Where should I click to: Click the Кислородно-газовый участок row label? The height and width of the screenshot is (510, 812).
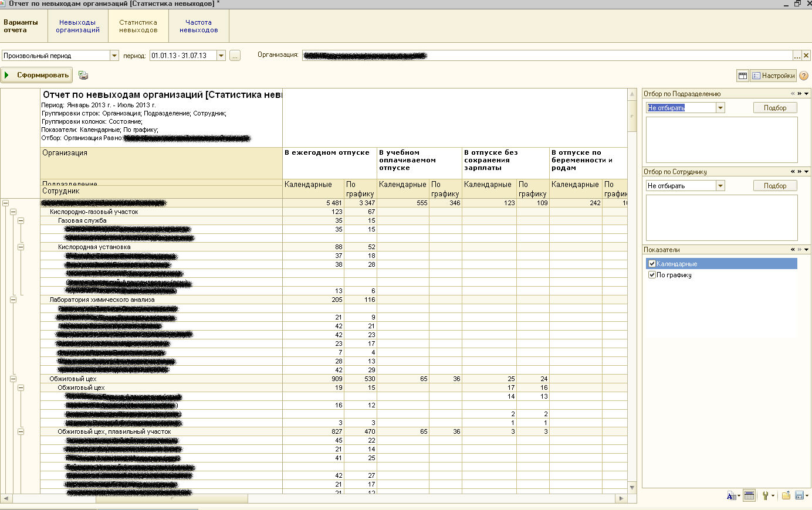[x=94, y=212]
